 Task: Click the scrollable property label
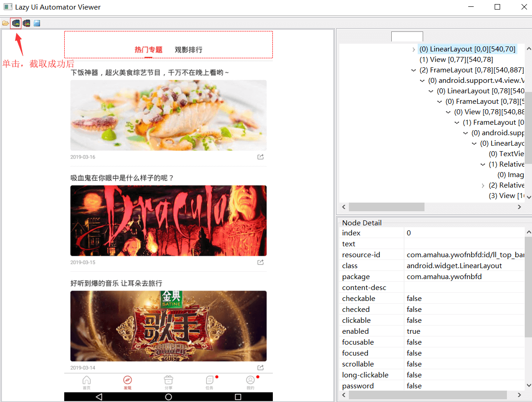click(x=358, y=364)
